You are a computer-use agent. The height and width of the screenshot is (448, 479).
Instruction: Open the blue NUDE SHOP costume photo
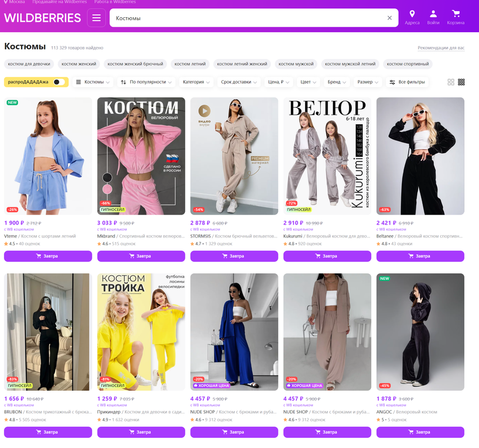pyautogui.click(x=234, y=332)
